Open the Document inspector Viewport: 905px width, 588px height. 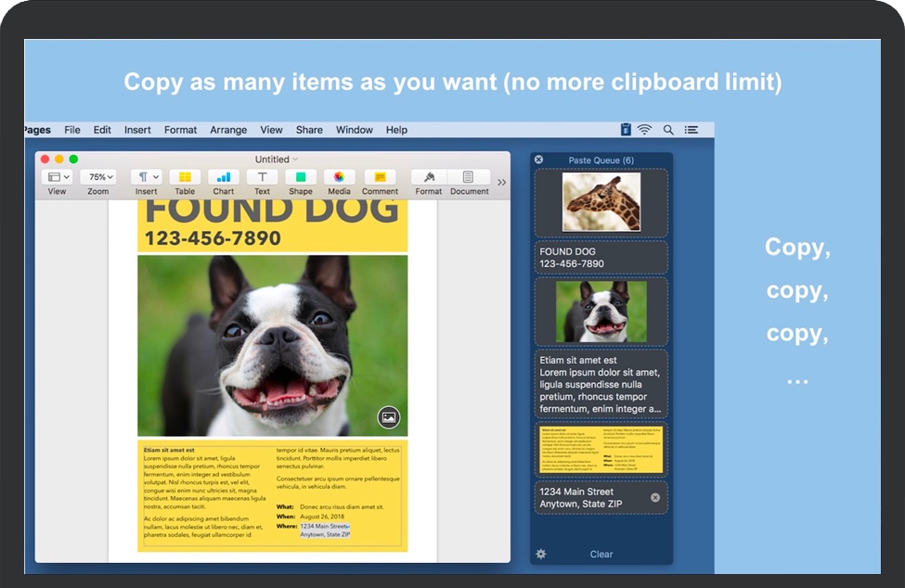pos(469,177)
